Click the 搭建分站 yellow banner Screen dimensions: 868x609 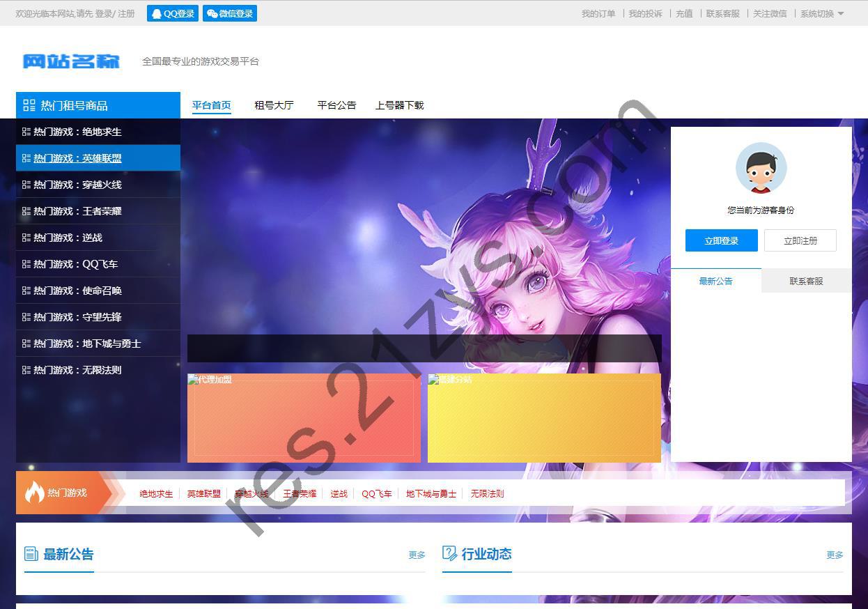544,418
